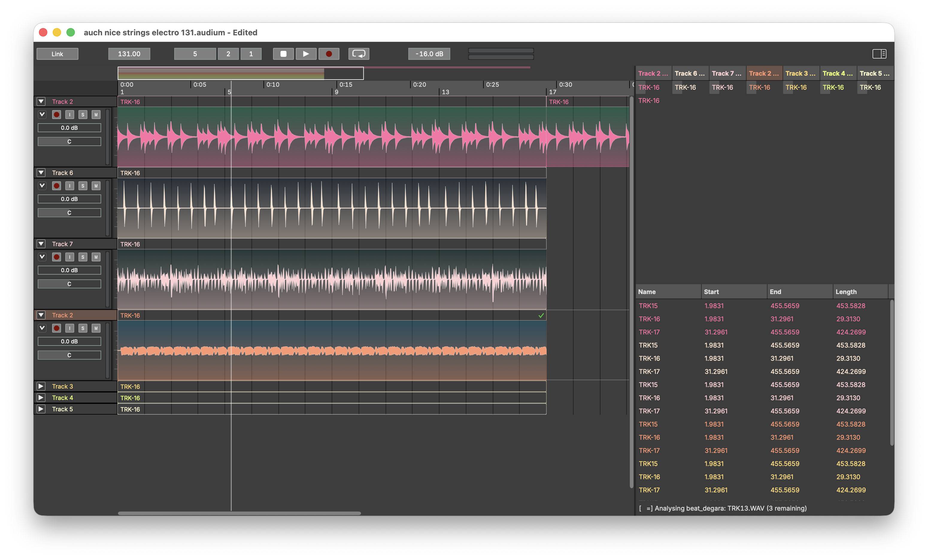The width and height of the screenshot is (928, 560).
Task: Solo Track 7
Action: tap(83, 257)
